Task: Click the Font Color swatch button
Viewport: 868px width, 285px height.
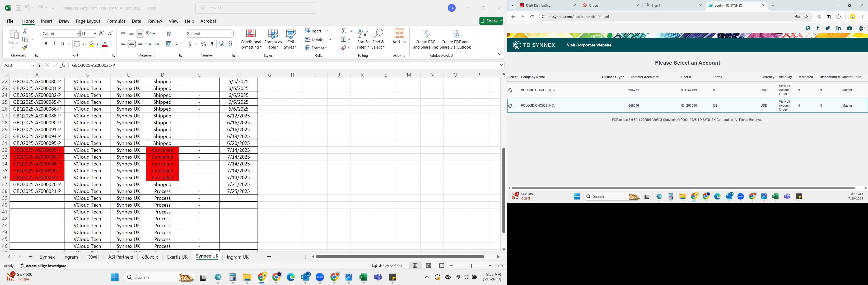Action: pyautogui.click(x=105, y=44)
